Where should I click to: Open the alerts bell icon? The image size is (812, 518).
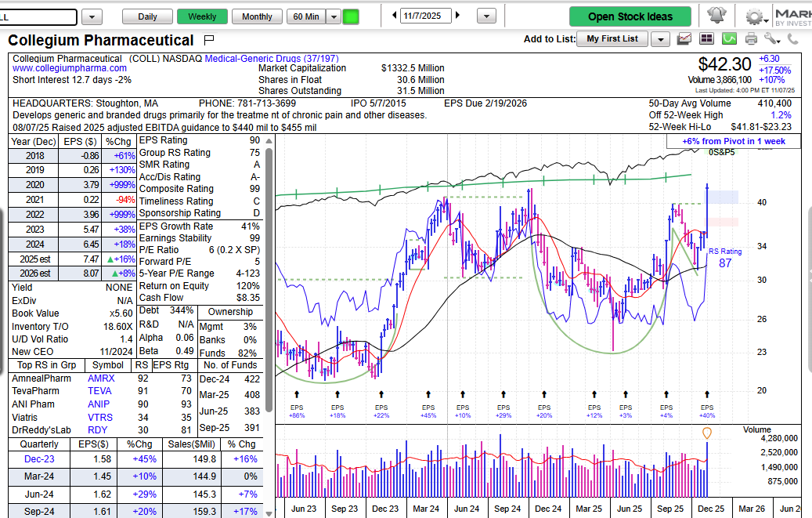716,16
